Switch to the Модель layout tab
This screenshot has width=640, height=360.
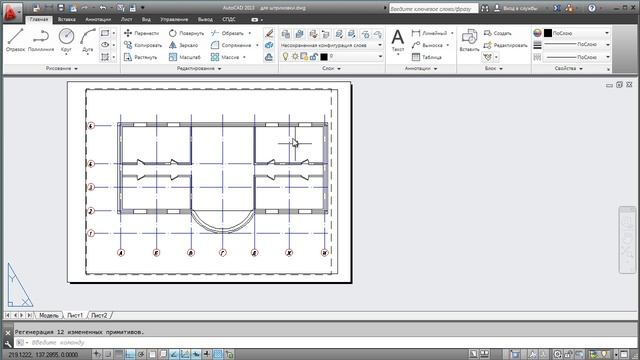pos(49,316)
